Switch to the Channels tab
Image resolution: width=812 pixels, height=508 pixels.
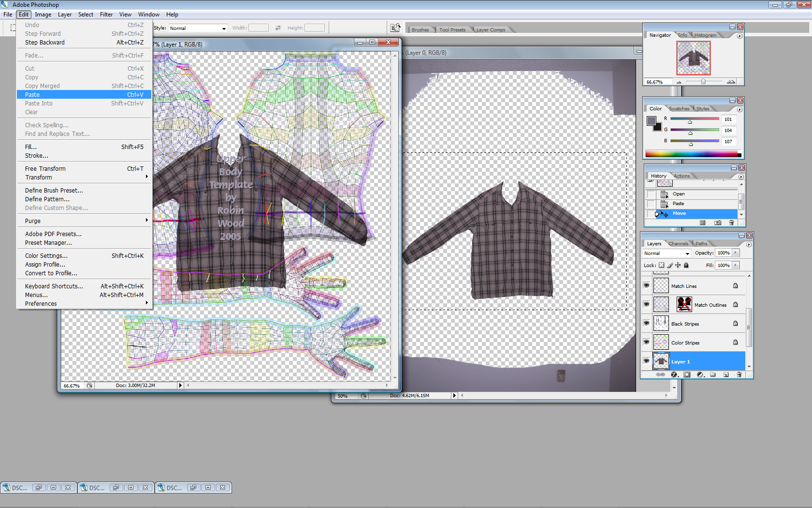(678, 243)
